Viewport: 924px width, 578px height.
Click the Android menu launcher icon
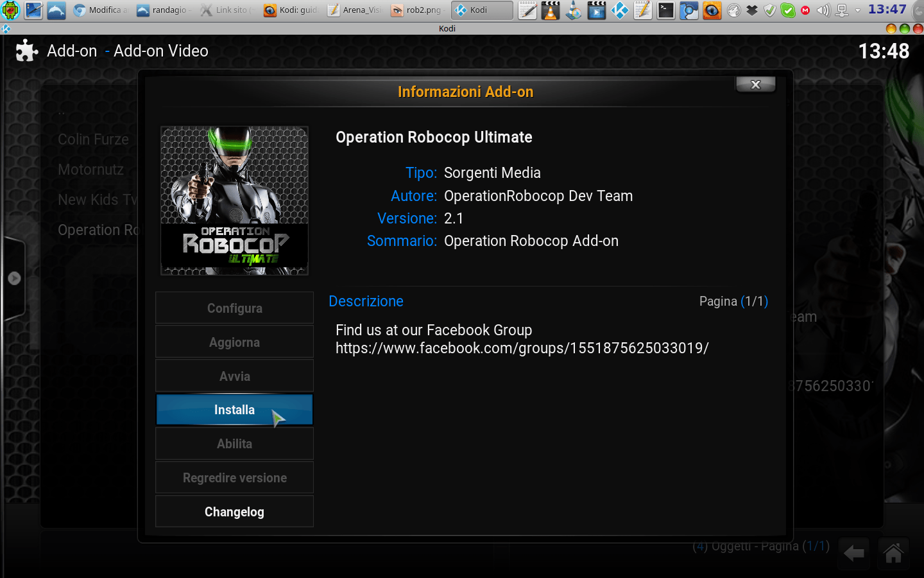coord(10,10)
